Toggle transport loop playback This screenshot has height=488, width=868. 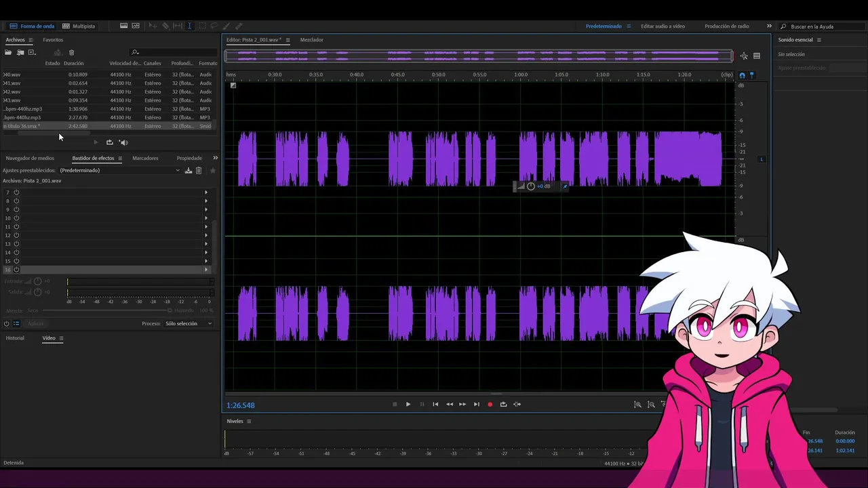pyautogui.click(x=503, y=405)
